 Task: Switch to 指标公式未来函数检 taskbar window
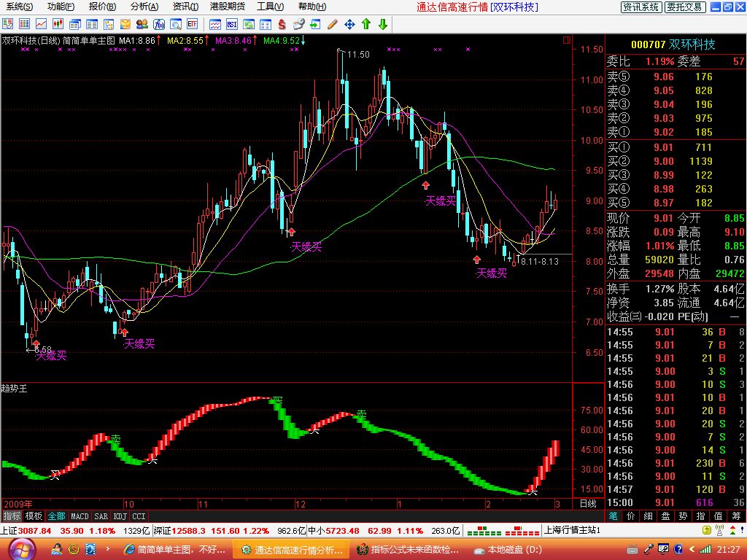[410, 550]
